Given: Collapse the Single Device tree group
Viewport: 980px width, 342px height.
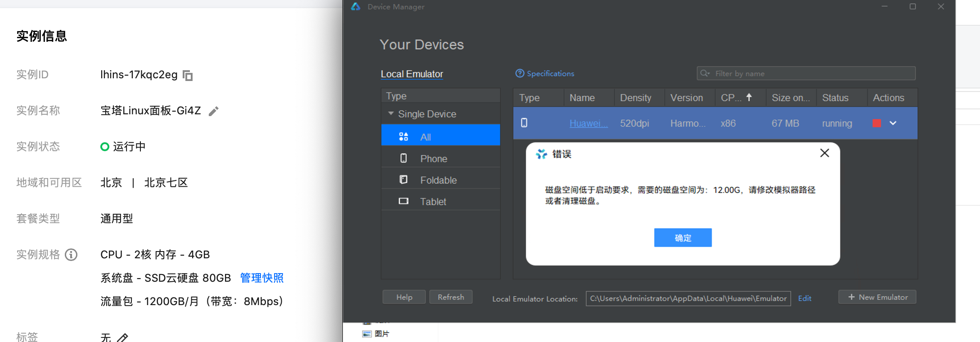Looking at the screenshot, I should click(391, 114).
